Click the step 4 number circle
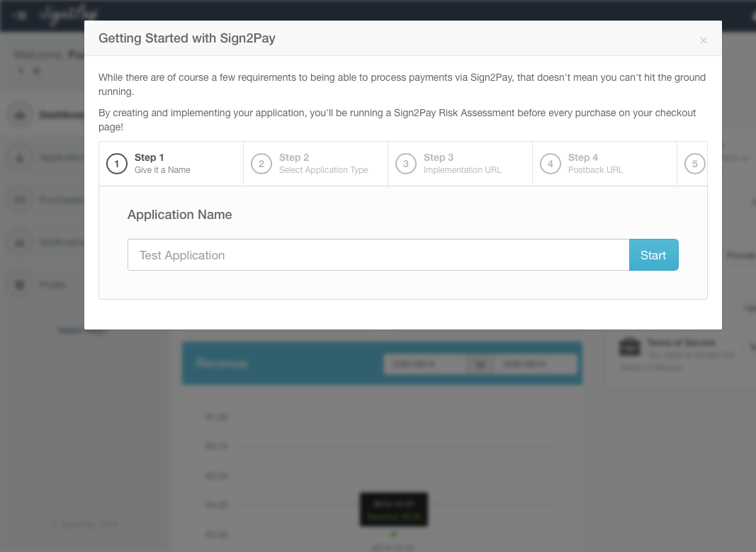The width and height of the screenshot is (756, 552). 550,164
